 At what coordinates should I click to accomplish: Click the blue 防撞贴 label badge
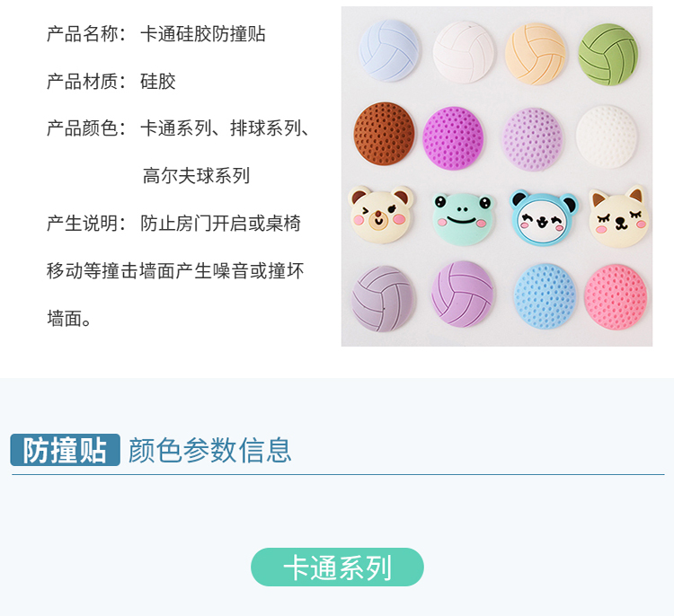pos(65,450)
